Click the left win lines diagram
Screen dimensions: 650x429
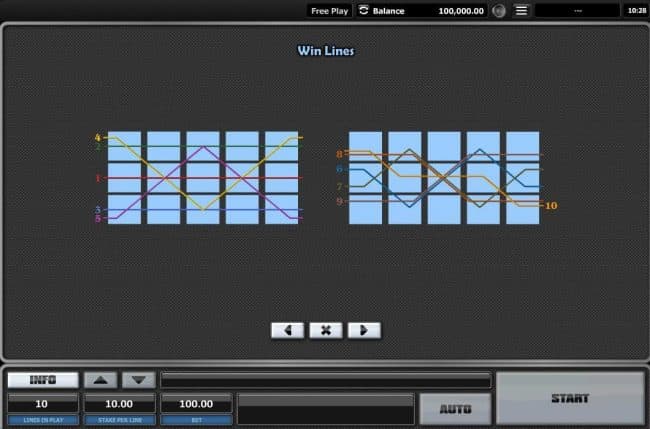click(x=203, y=177)
